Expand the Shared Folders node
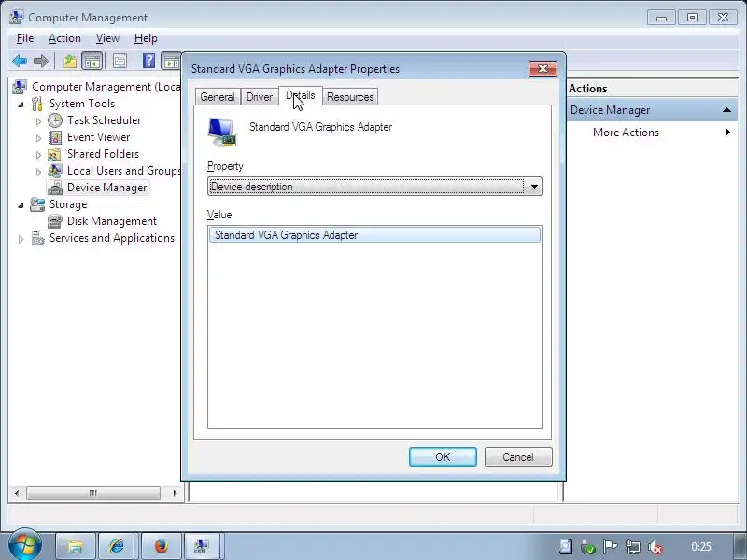 (38, 155)
